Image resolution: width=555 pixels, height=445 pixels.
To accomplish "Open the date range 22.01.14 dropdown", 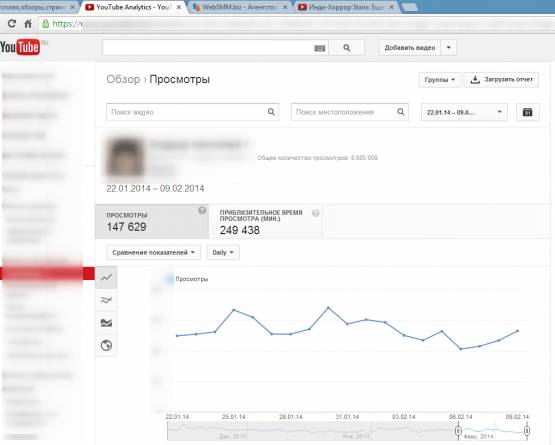I will (464, 112).
